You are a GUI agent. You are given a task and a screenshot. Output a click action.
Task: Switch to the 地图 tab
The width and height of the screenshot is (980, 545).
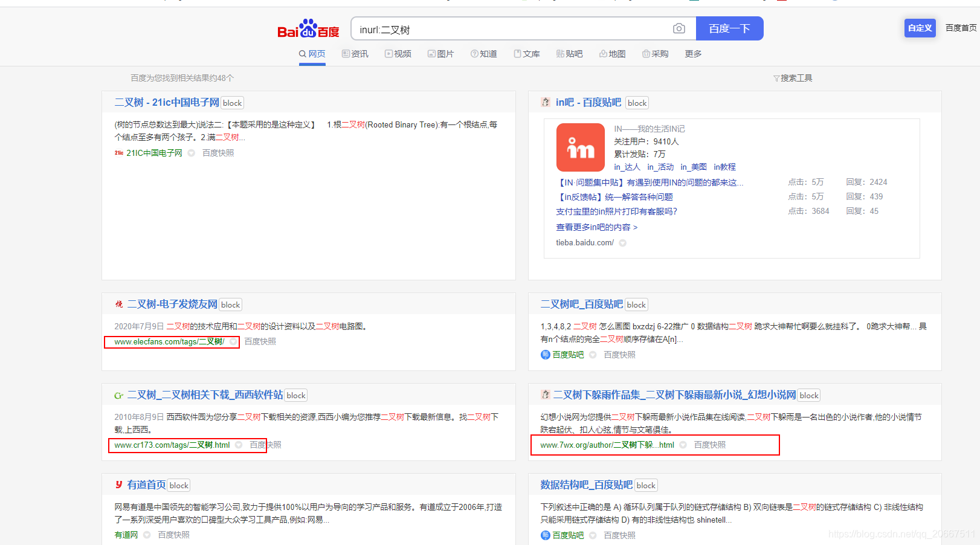613,54
